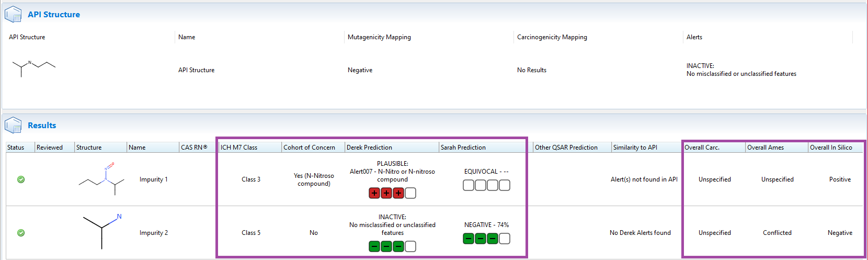868x260 pixels.
Task: Click the API Structure section icon
Action: tap(13, 14)
